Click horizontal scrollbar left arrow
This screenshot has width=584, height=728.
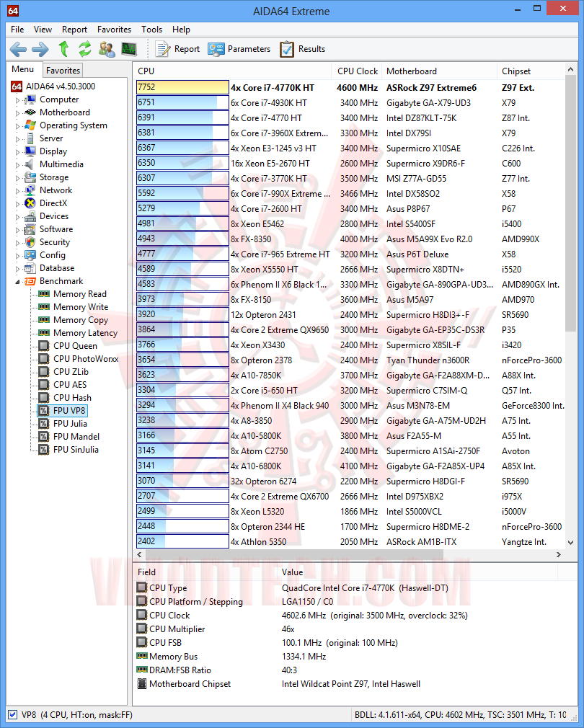click(x=140, y=554)
